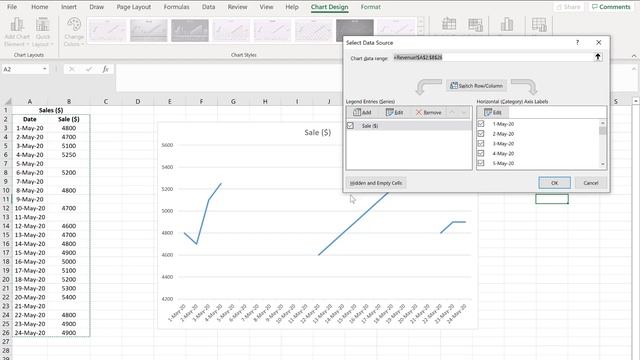640x360 pixels.
Task: Click formula bar cancel X icon
Action: coord(71,69)
